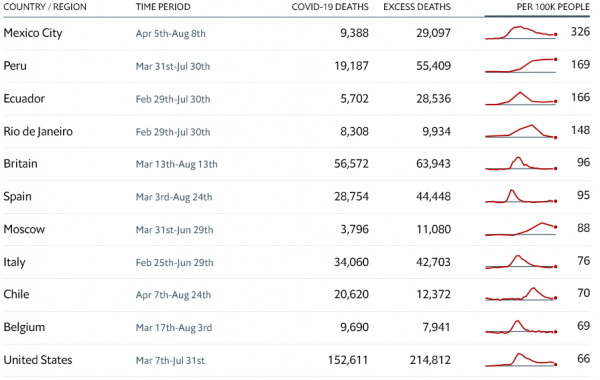Click Moscow's trend sparkline
This screenshot has height=380, width=600.
pos(521,229)
